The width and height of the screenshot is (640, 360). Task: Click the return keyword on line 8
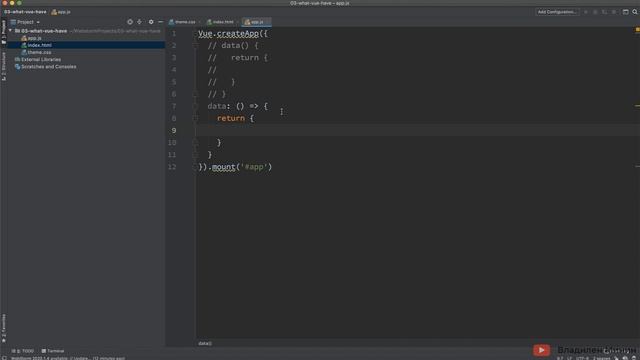coord(231,118)
